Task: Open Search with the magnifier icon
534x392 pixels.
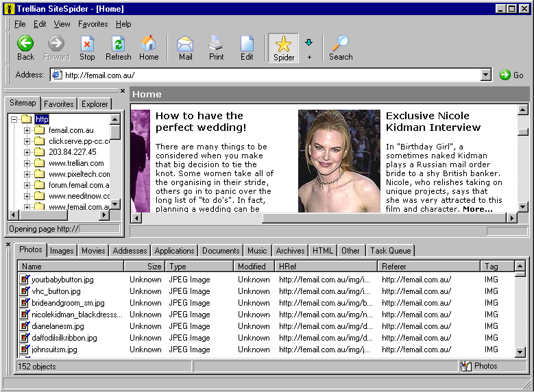Action: click(341, 47)
